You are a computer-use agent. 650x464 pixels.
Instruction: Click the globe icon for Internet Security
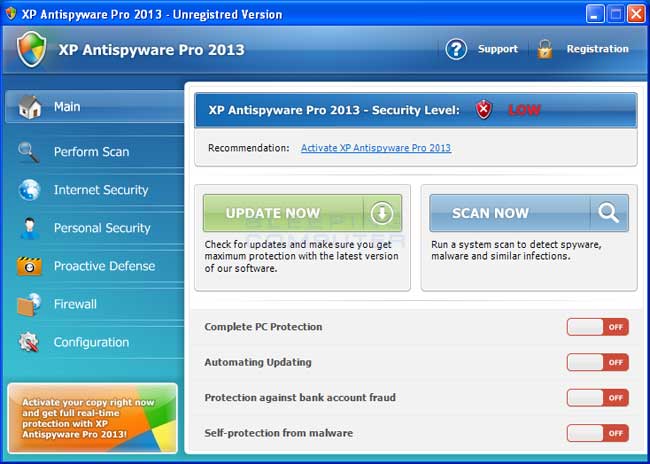29,190
